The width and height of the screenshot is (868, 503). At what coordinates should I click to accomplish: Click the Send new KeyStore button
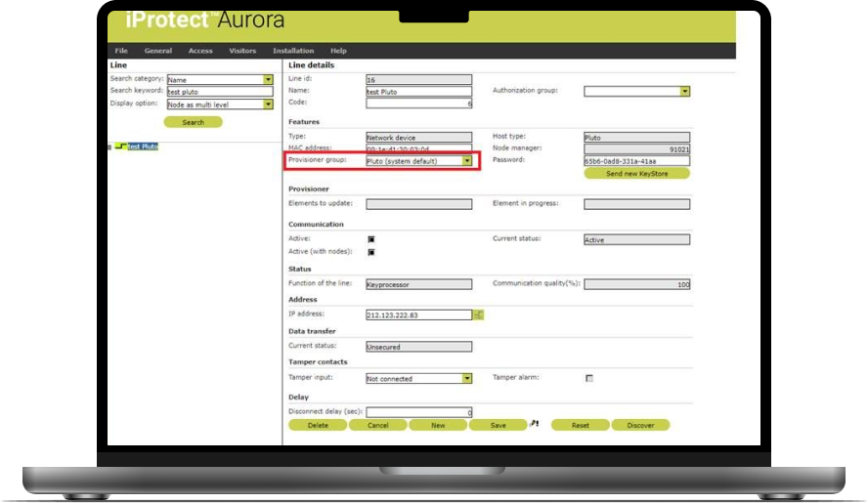point(636,174)
